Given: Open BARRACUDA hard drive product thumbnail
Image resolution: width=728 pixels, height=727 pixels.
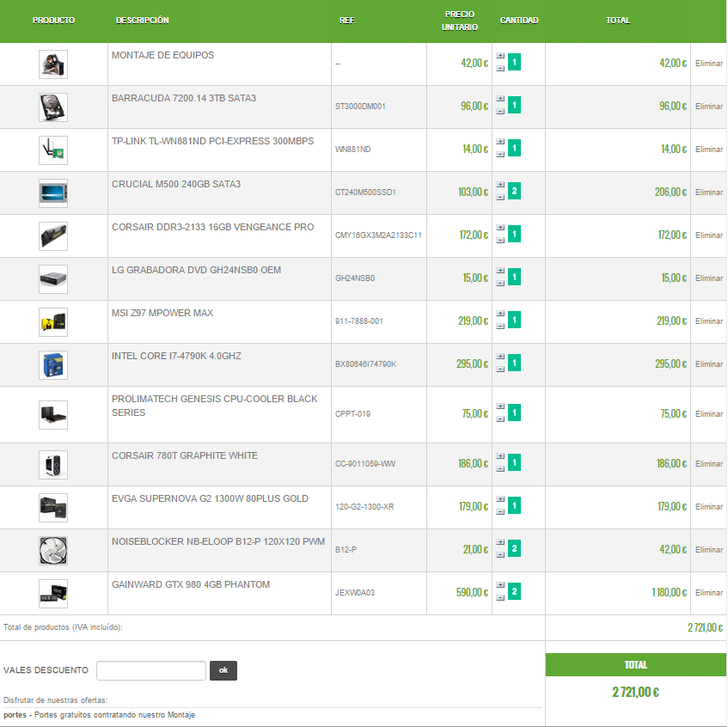Looking at the screenshot, I should [53, 107].
